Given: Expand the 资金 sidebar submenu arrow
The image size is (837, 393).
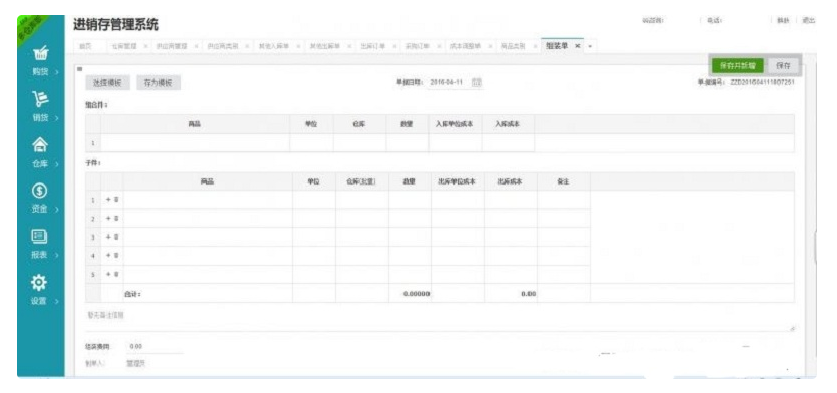Looking at the screenshot, I should tap(57, 209).
